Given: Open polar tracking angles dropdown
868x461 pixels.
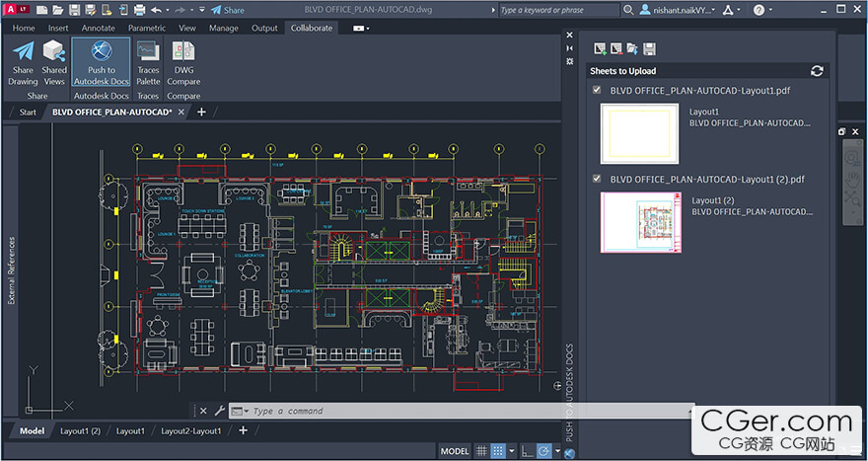Looking at the screenshot, I should pyautogui.click(x=557, y=451).
